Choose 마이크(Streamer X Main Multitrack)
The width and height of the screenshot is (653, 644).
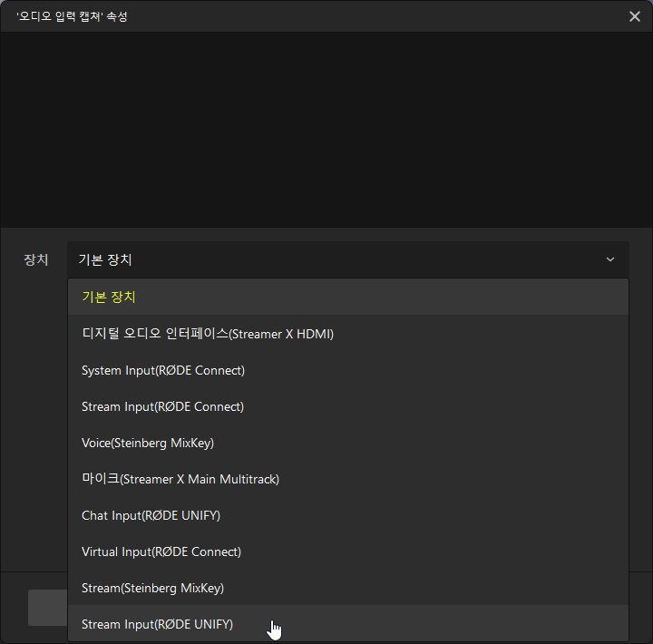(348, 479)
